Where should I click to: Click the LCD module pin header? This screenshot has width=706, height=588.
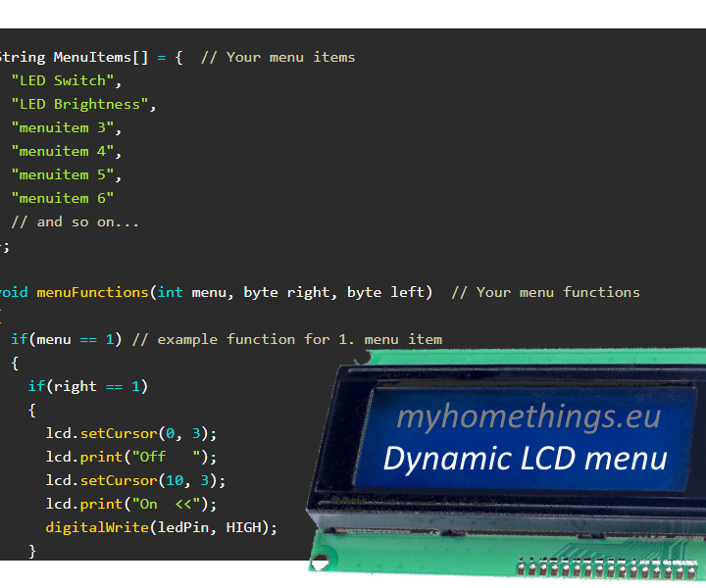coord(609,568)
